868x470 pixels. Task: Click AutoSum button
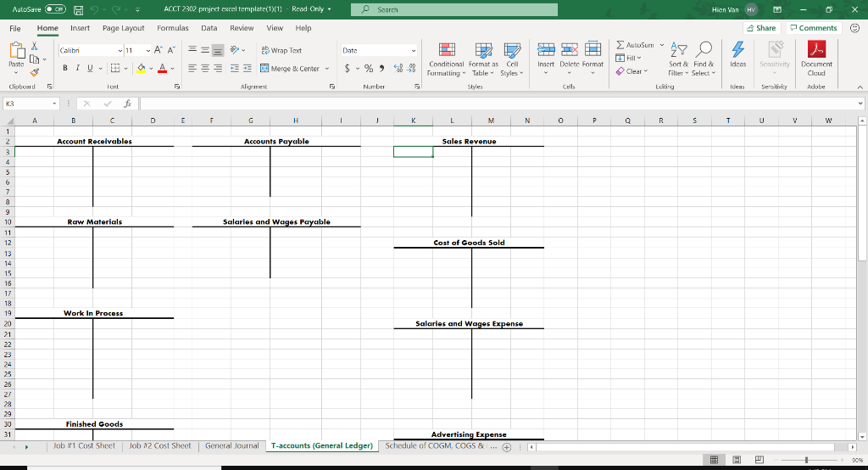[636, 45]
